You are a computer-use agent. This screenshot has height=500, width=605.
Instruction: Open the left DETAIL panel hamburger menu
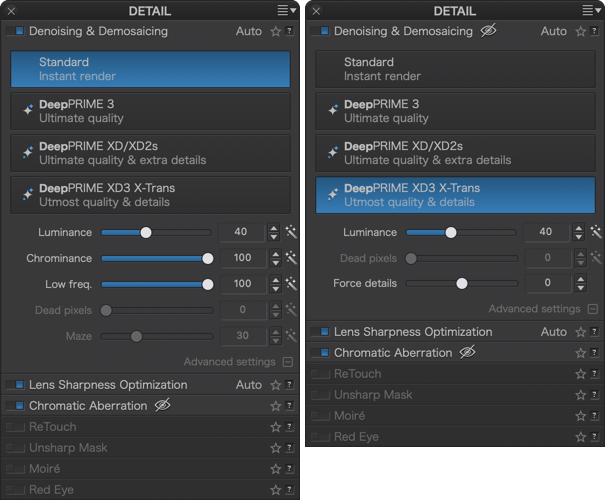coord(287,10)
